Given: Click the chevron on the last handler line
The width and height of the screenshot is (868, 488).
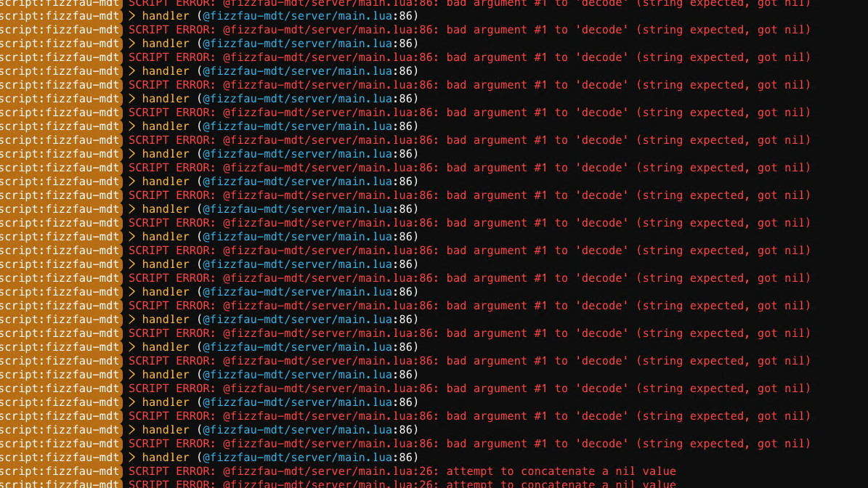Looking at the screenshot, I should click(x=132, y=457).
